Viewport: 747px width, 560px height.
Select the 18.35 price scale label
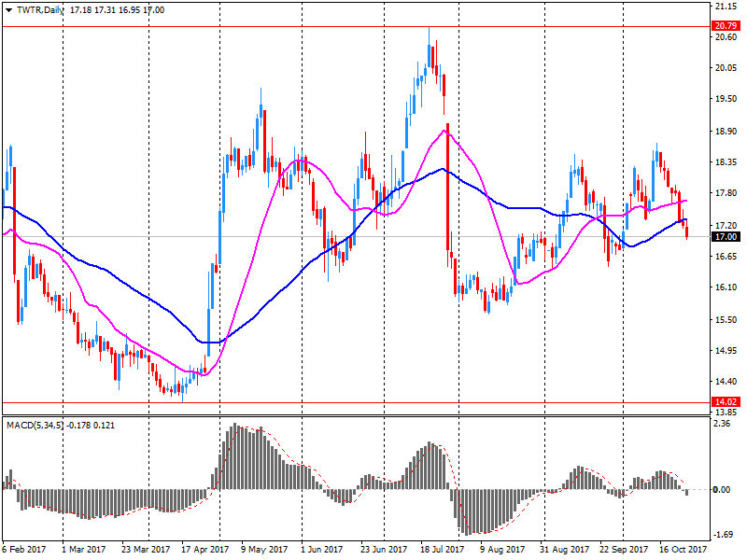tap(726, 161)
